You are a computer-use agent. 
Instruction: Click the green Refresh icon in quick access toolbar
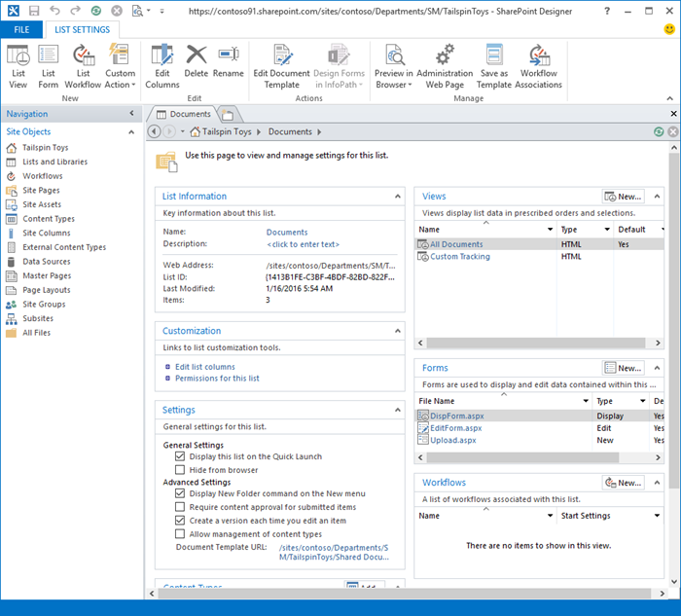coord(96,11)
